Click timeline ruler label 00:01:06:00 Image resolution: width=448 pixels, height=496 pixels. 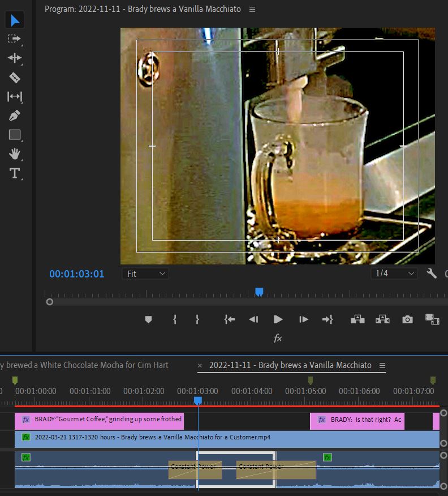pos(359,391)
